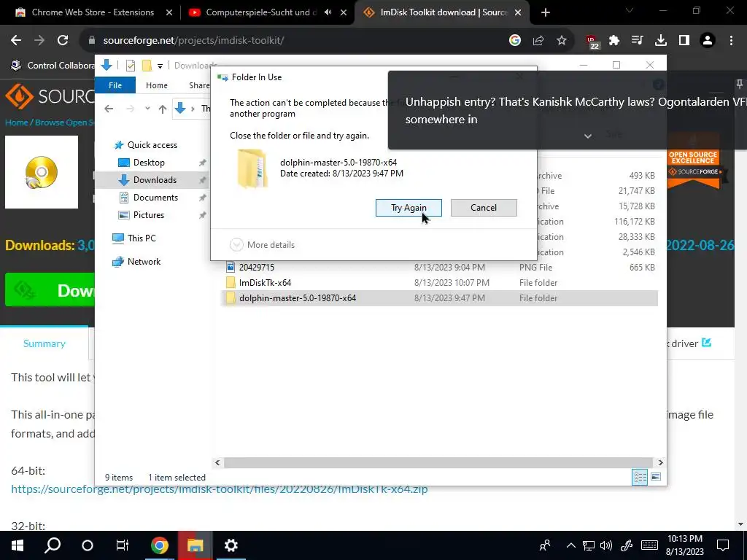The image size is (747, 560).
Task: Click the ImDisk Toolkit project logo
Action: pyautogui.click(x=42, y=172)
